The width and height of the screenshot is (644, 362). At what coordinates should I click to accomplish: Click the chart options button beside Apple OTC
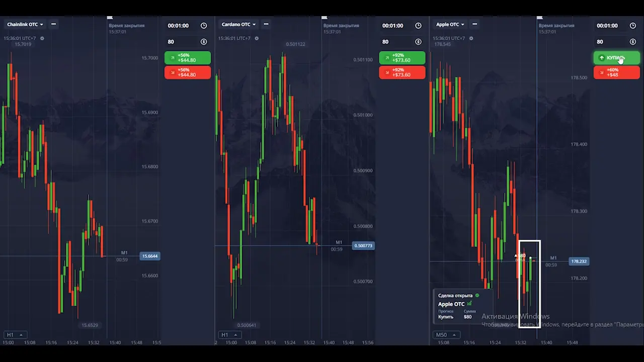pyautogui.click(x=474, y=24)
